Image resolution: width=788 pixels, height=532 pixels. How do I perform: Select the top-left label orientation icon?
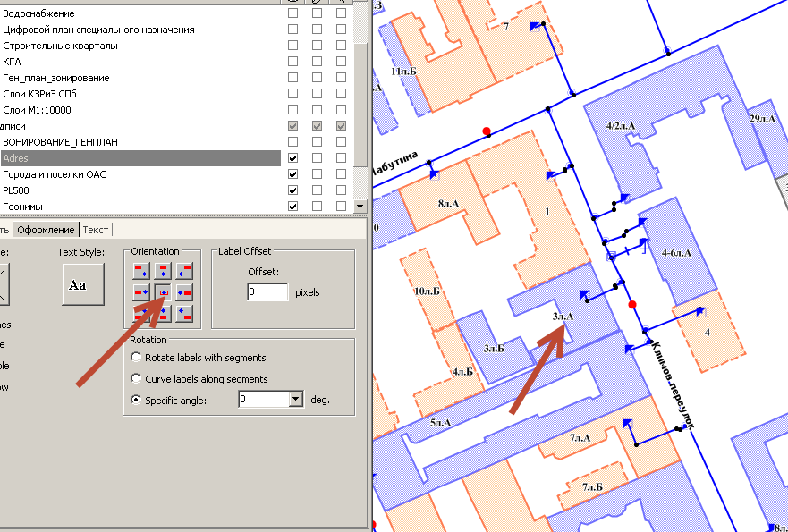tap(141, 271)
